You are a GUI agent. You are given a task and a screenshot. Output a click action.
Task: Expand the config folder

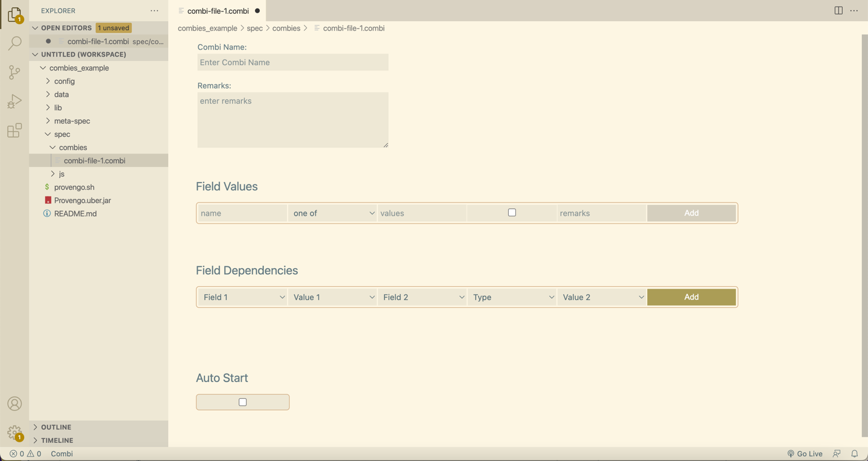point(48,81)
